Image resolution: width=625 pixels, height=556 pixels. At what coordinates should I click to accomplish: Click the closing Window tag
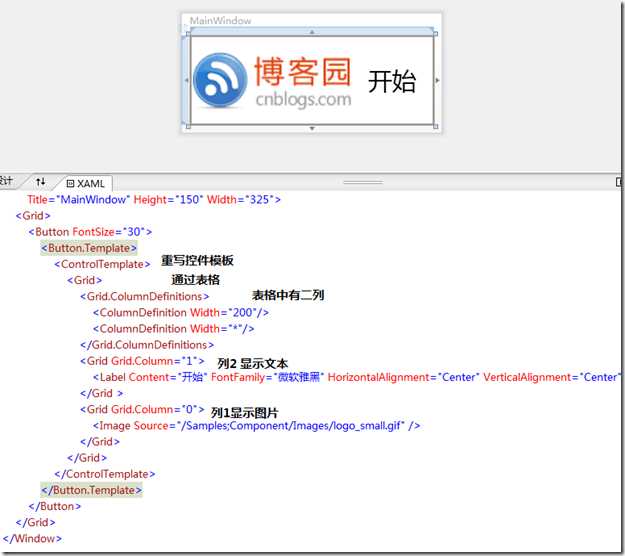click(x=32, y=538)
